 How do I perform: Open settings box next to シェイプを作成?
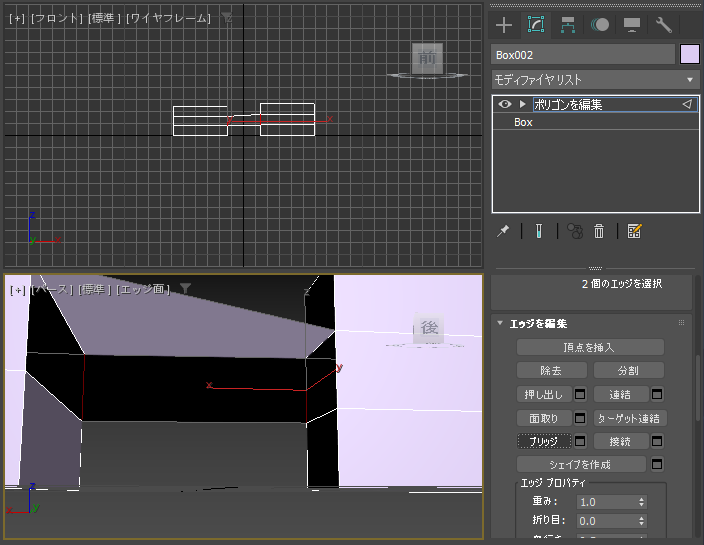pyautogui.click(x=657, y=464)
